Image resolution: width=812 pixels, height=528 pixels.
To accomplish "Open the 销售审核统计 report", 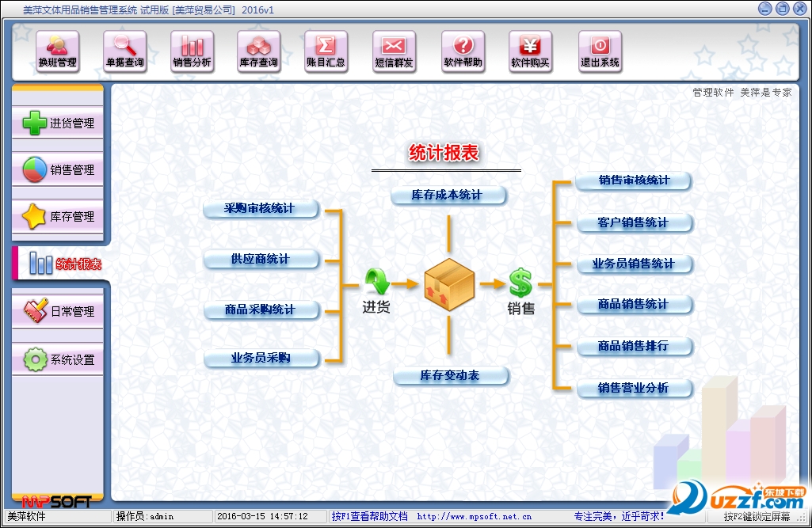I will point(634,180).
